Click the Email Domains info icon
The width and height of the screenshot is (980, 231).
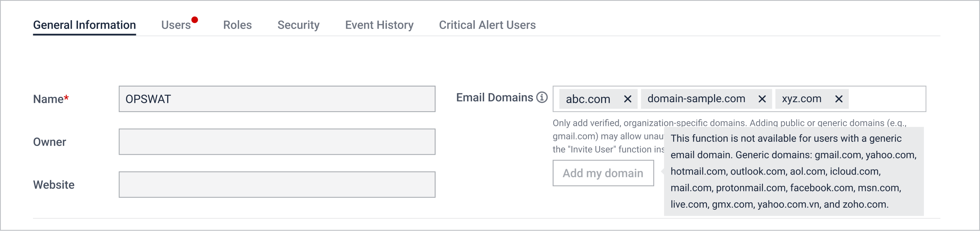point(542,98)
